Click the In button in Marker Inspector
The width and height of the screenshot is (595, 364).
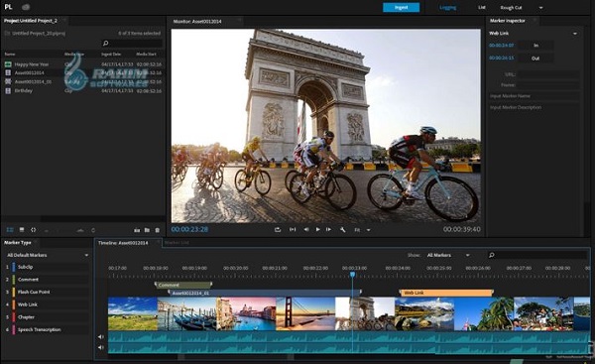(535, 46)
